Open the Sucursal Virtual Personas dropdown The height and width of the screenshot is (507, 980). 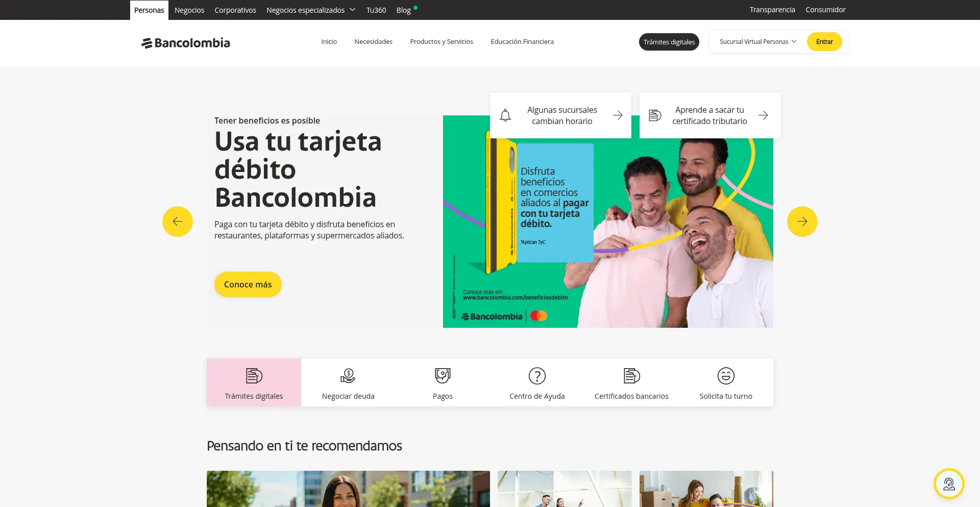757,42
